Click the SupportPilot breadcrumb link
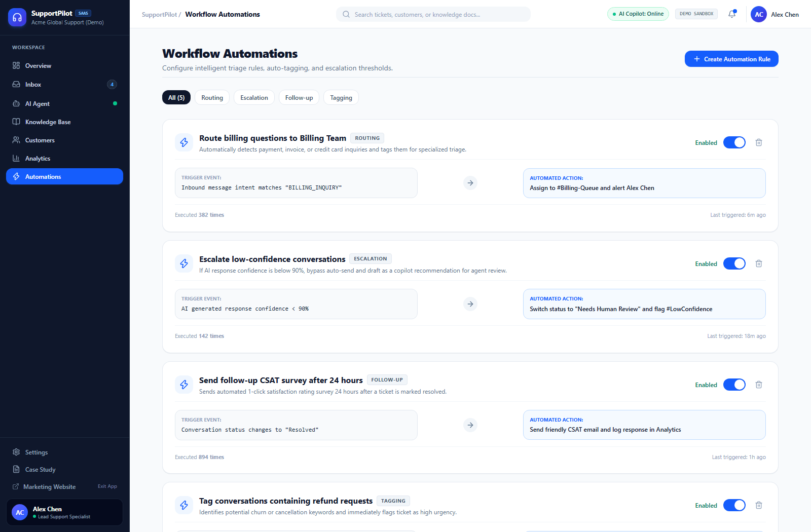811x532 pixels. coord(159,15)
